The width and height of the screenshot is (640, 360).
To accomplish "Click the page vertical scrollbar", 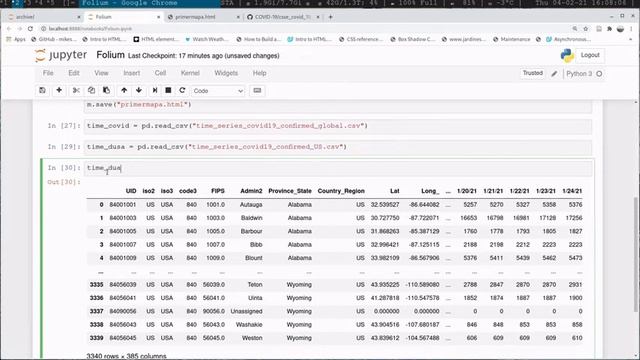I will pos(635,253).
